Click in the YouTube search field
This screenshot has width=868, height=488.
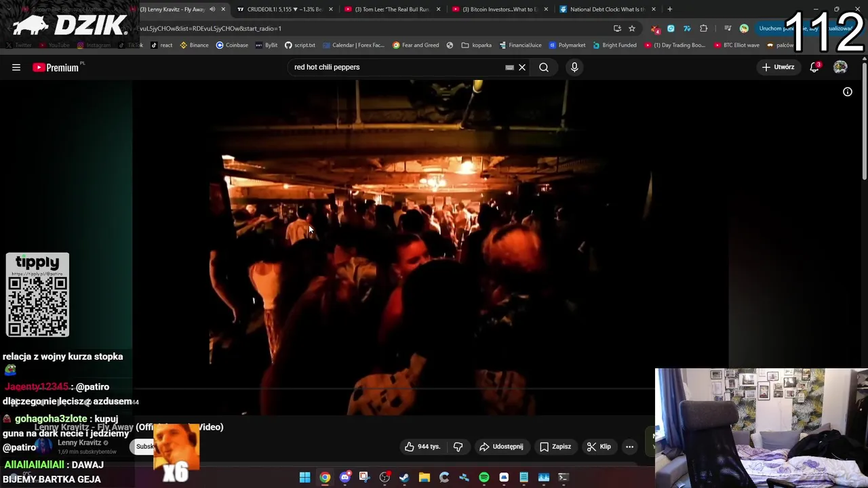click(397, 67)
